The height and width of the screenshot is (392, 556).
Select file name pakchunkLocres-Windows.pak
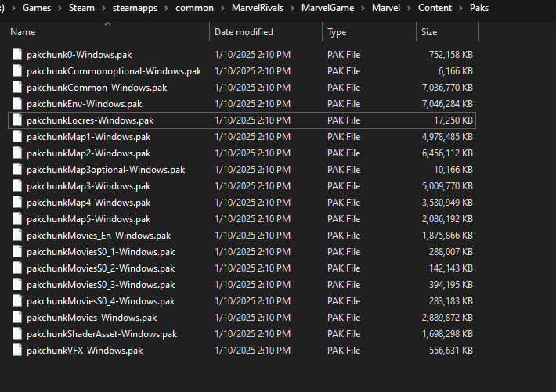pos(90,120)
